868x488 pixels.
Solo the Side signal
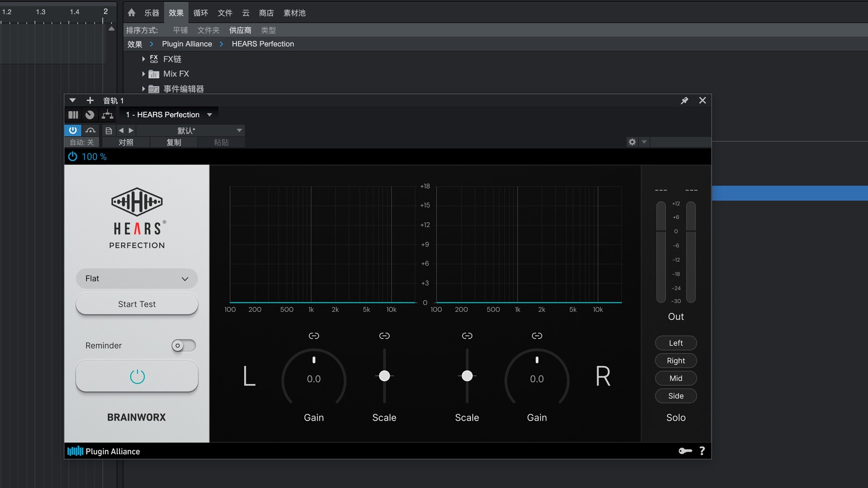click(676, 396)
